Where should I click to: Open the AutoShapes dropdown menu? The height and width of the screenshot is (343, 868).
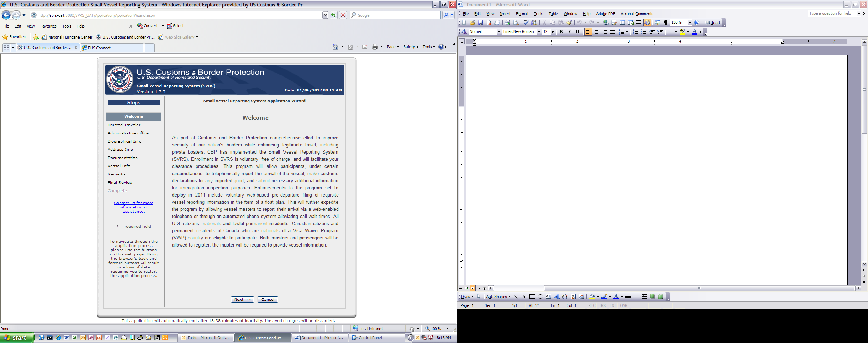point(498,297)
